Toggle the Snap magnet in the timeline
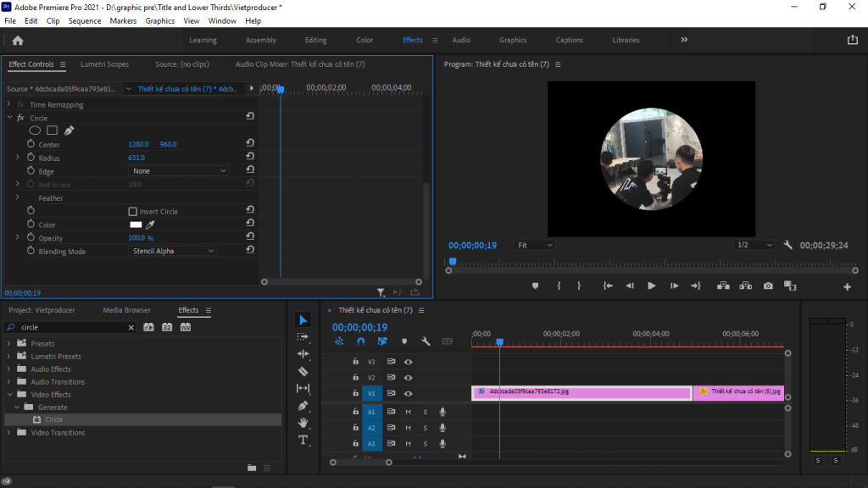Image resolution: width=868 pixels, height=488 pixels. (x=361, y=341)
